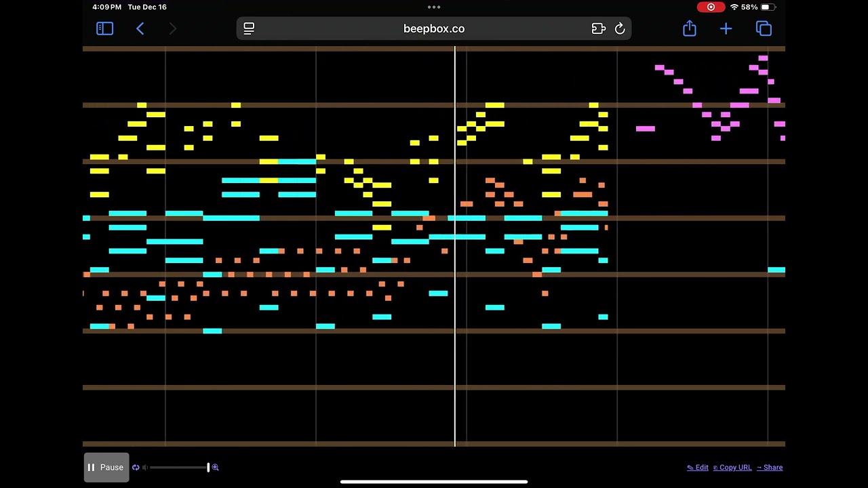Click the Copy URL link
The image size is (868, 488).
point(732,468)
